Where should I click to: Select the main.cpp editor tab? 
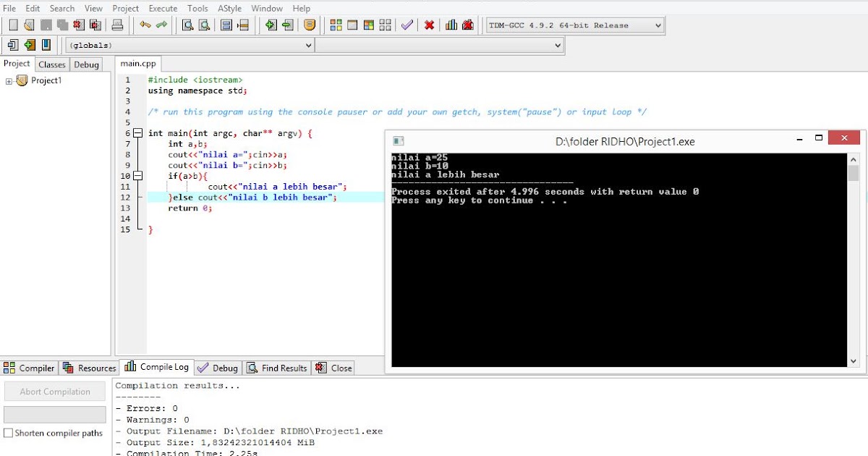click(x=138, y=64)
